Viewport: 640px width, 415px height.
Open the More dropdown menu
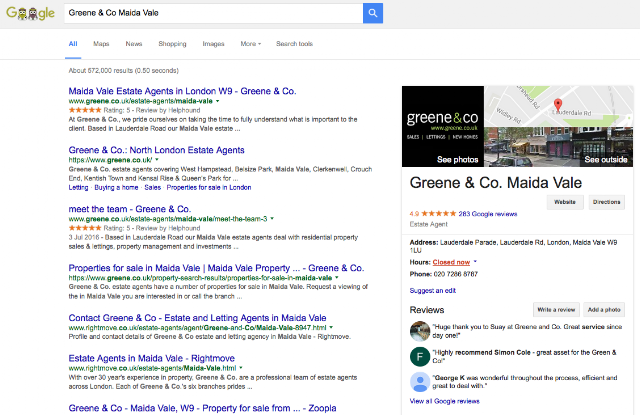(251, 44)
